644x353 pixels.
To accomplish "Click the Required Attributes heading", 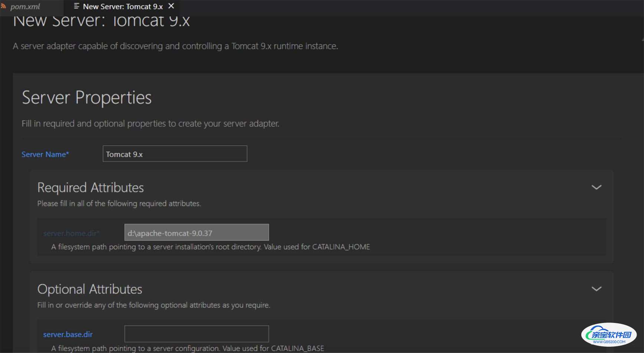I will [x=91, y=188].
